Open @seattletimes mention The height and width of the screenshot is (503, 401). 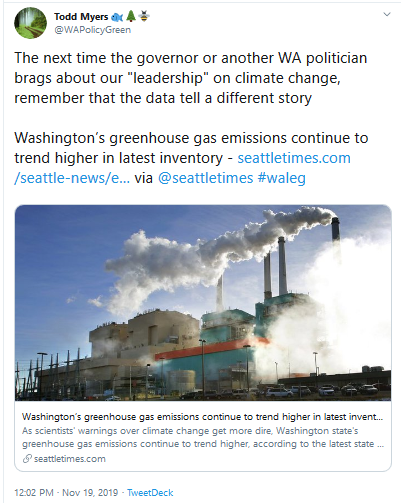[205, 178]
